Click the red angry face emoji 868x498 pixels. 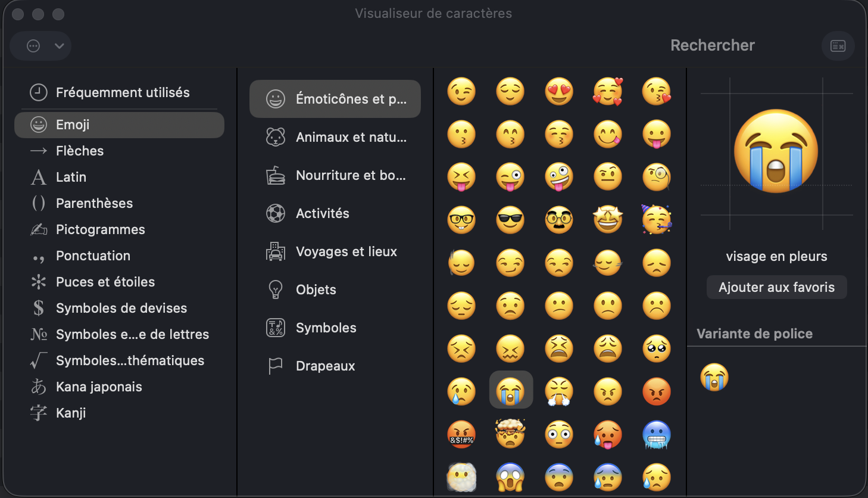pos(657,392)
